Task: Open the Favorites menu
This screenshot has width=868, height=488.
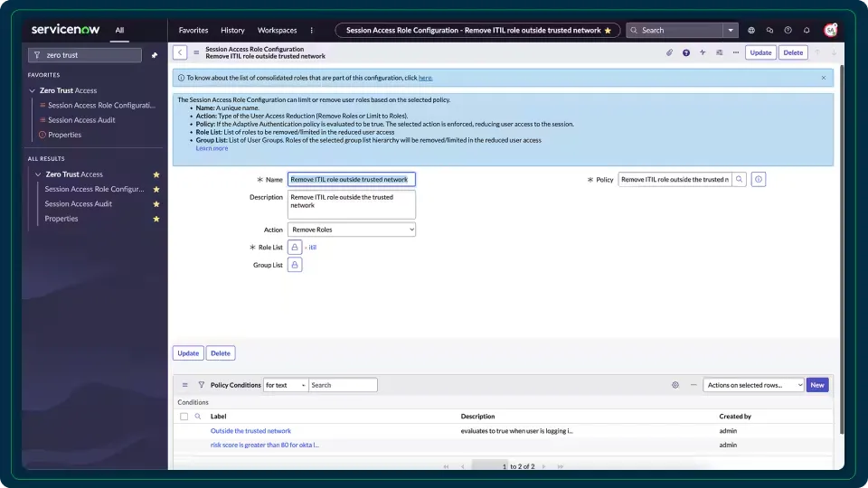Action: pyautogui.click(x=193, y=31)
